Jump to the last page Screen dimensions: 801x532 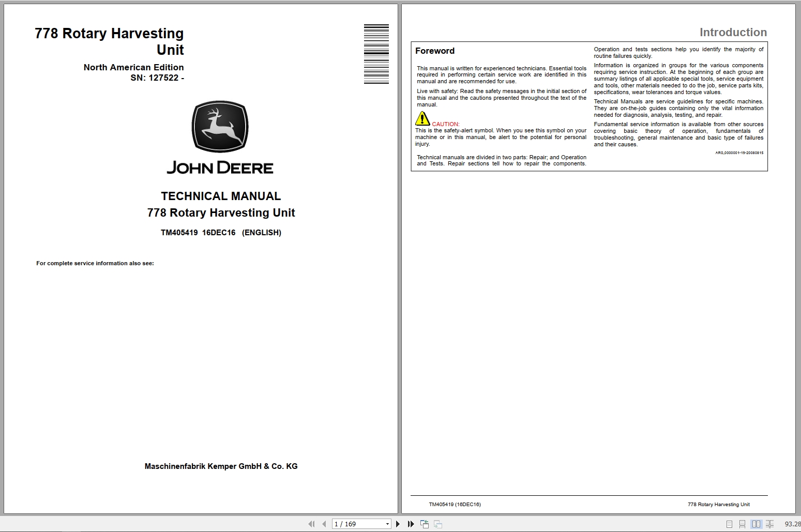[411, 524]
